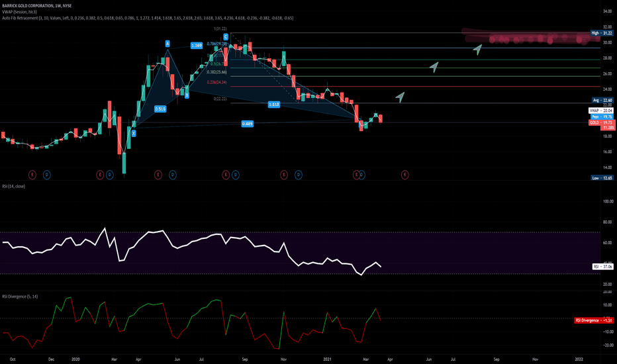
Task: Click the earnings E marker below August 2020
Action: coord(226,174)
